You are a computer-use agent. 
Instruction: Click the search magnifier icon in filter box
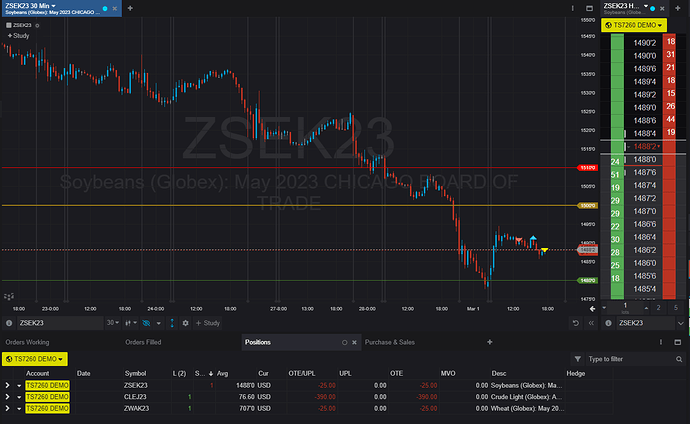[679, 359]
